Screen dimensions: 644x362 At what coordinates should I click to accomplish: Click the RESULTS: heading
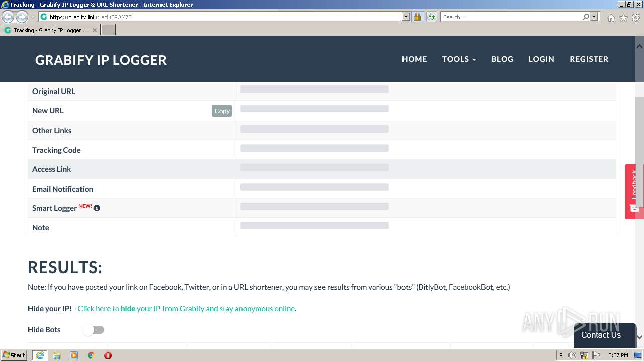[65, 267]
